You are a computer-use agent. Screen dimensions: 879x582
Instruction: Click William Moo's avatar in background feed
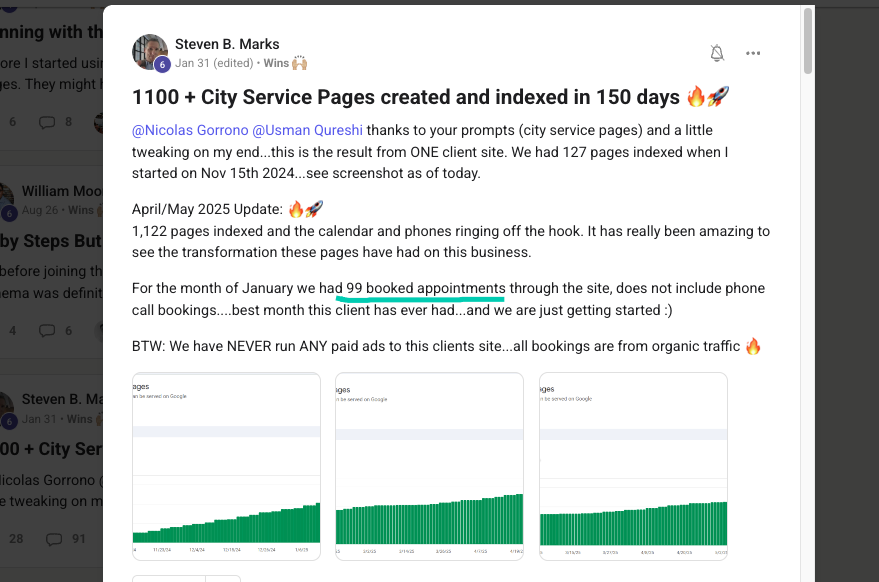8,198
